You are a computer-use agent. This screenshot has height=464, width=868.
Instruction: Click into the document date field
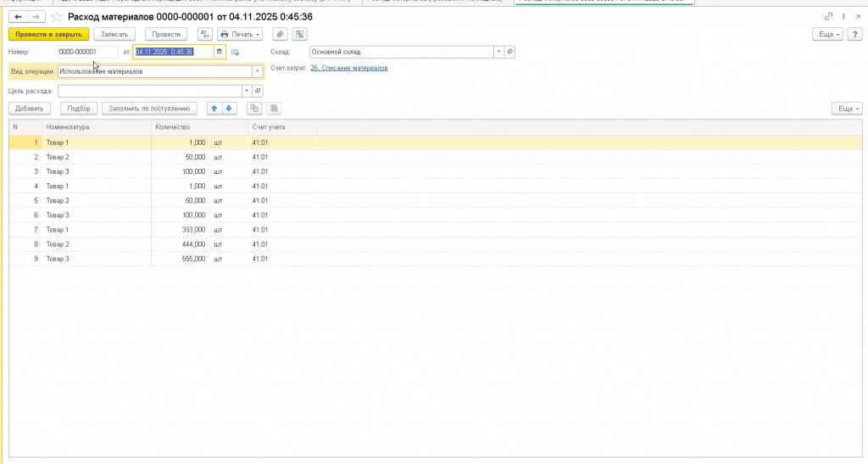(174, 52)
